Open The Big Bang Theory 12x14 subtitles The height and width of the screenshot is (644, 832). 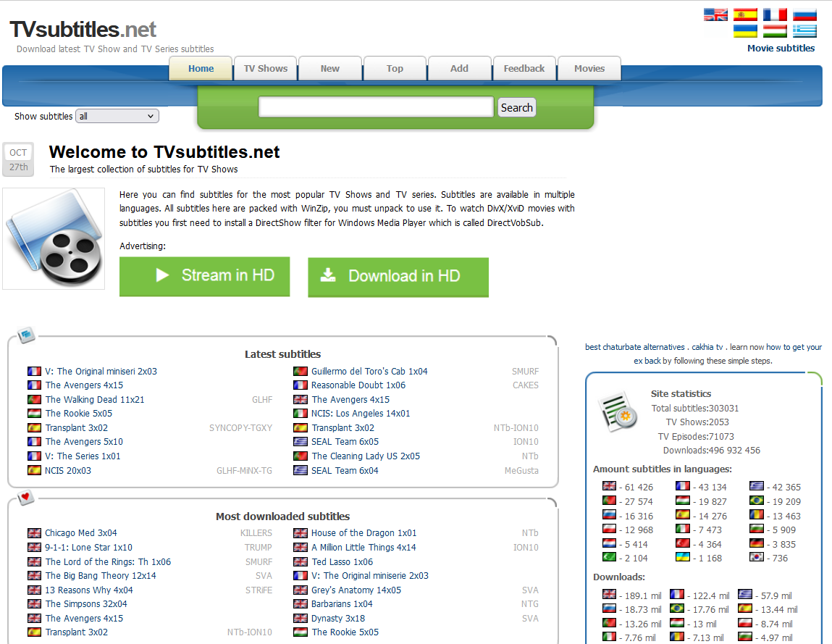tap(101, 575)
